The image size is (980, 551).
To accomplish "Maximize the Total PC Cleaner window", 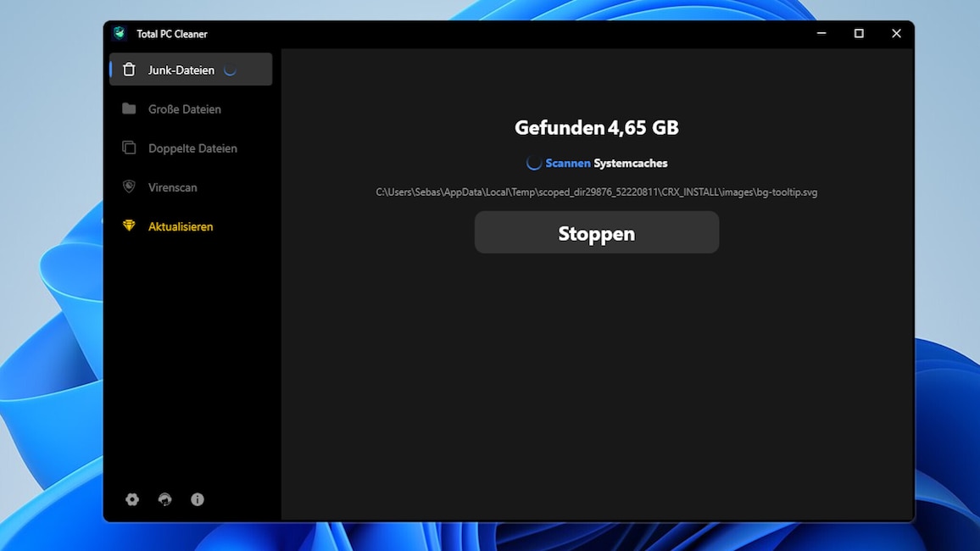I will (859, 33).
